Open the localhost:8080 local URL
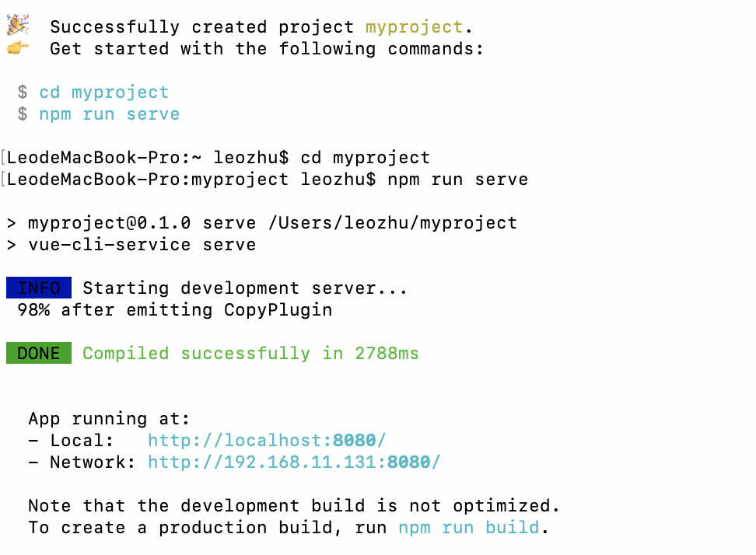The height and width of the screenshot is (555, 756). point(267,440)
